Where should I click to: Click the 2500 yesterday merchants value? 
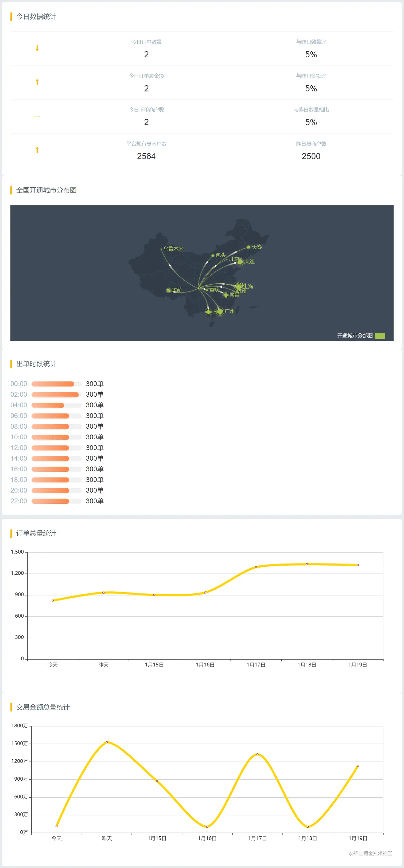311,156
